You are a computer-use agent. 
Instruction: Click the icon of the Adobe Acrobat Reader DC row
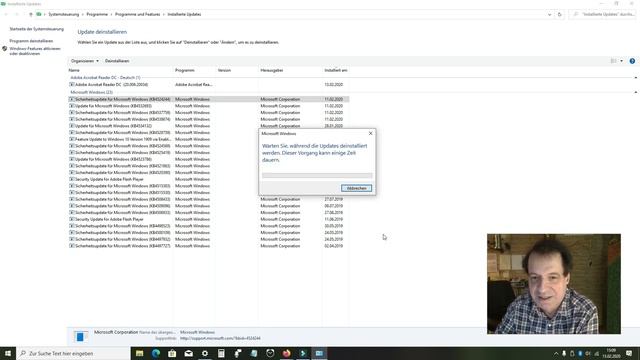[x=72, y=84]
